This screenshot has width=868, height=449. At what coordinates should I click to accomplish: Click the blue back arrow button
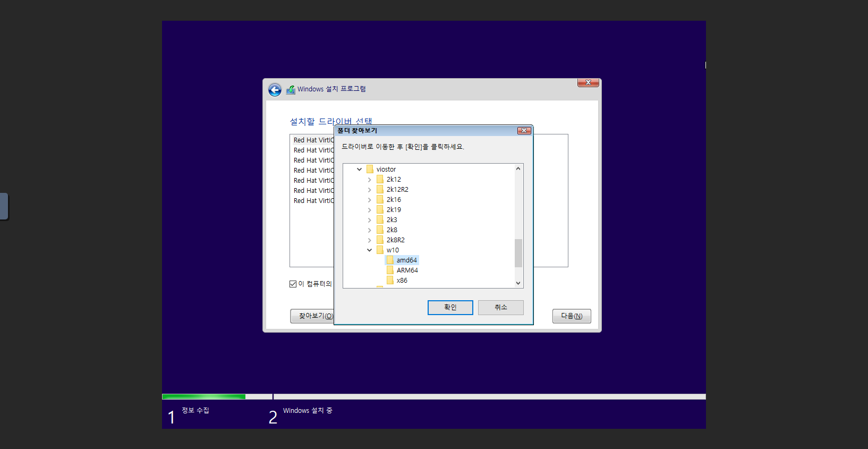coord(275,90)
